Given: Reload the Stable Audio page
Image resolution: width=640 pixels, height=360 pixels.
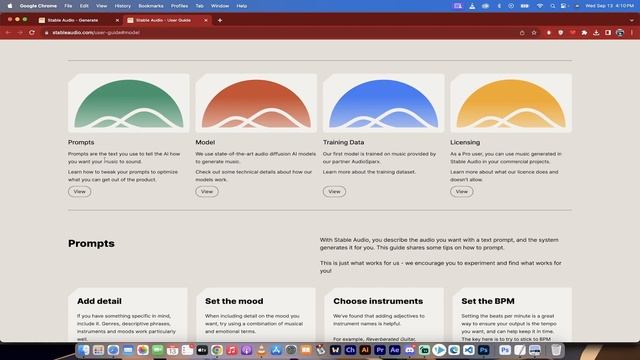Looking at the screenshot, I should pyautogui.click(x=32, y=32).
